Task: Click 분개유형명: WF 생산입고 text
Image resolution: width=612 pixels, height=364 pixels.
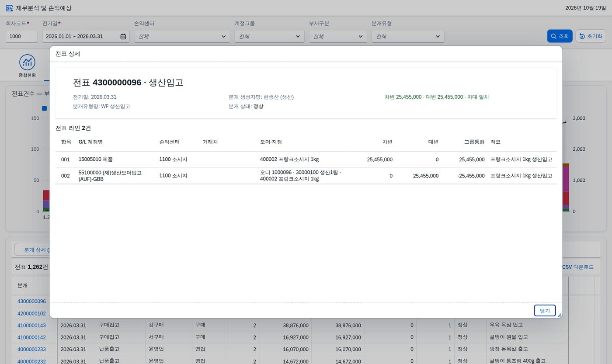Action: click(101, 106)
